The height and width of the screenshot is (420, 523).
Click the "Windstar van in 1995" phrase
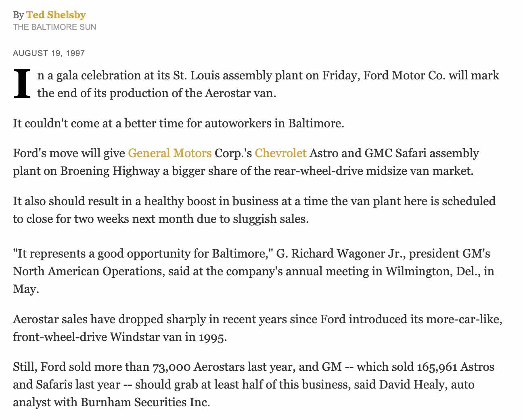[x=168, y=337]
